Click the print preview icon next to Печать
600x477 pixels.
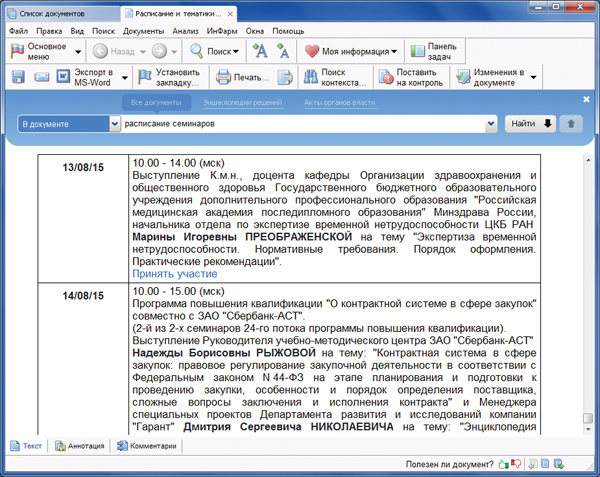[284, 78]
